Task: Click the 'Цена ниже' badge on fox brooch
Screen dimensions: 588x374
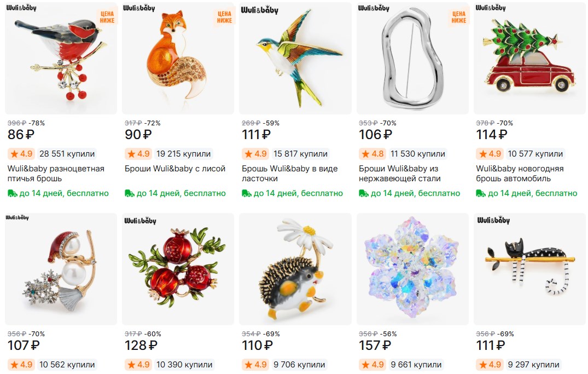Action: [224, 17]
